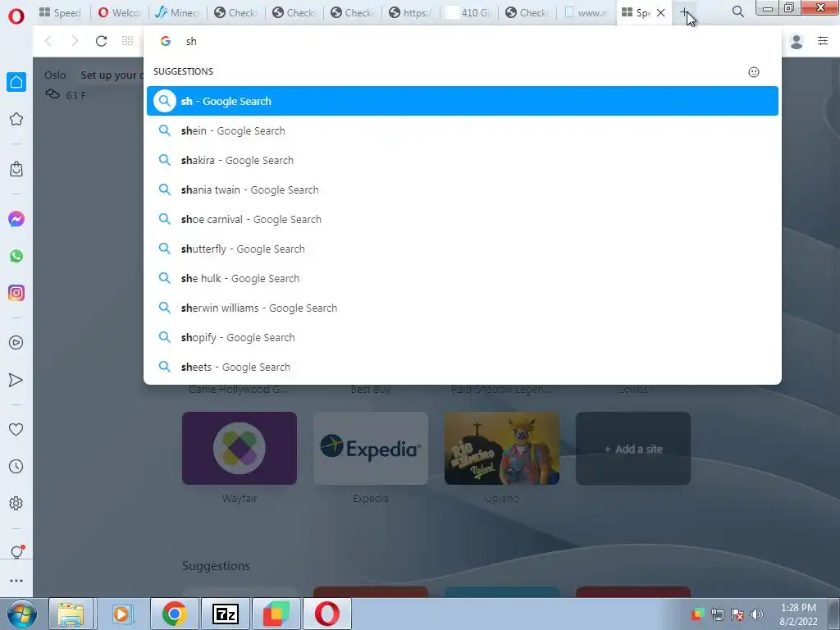Go back to previous page
Viewport: 840px width, 630px height.
[48, 41]
